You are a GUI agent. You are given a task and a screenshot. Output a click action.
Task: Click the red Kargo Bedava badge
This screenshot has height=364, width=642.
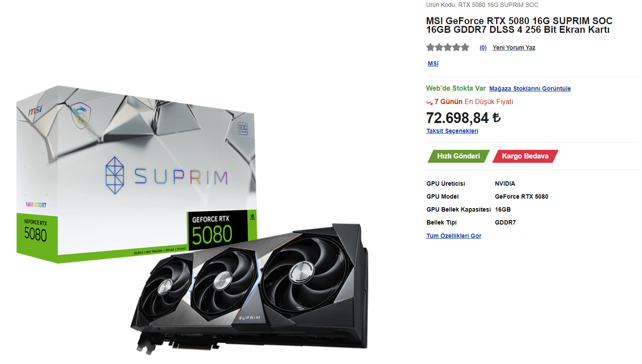(525, 156)
